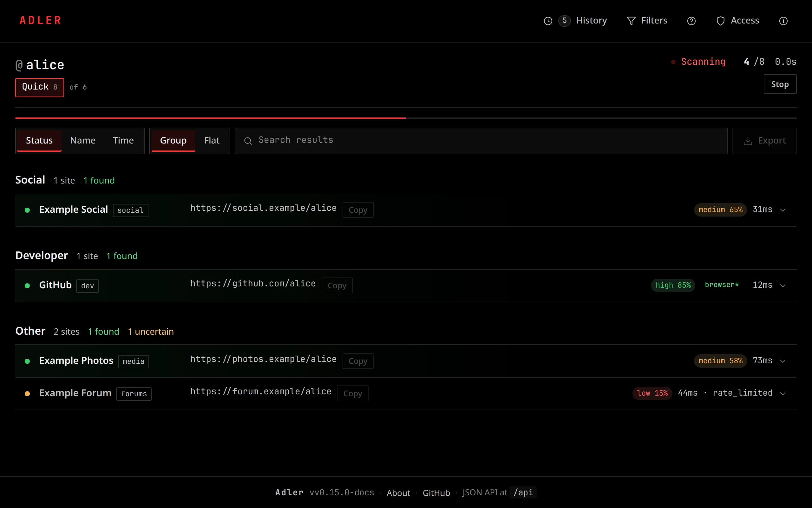Stop the running scan
The height and width of the screenshot is (508, 812).
780,84
